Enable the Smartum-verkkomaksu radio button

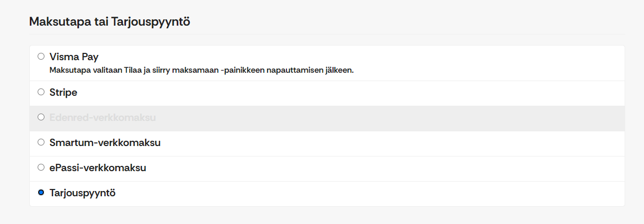click(x=41, y=142)
